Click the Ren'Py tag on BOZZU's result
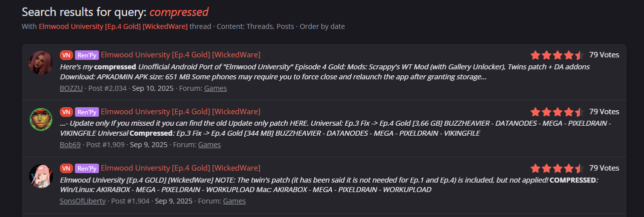 coord(86,55)
